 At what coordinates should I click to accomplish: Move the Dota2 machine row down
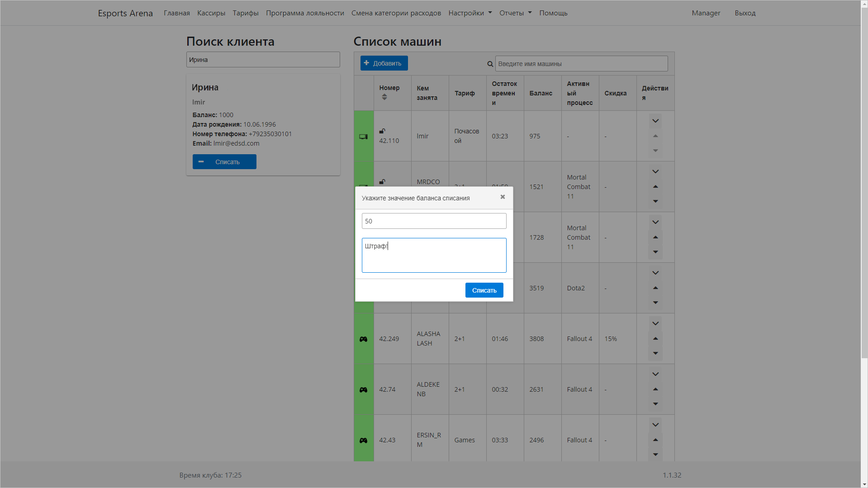pos(655,303)
